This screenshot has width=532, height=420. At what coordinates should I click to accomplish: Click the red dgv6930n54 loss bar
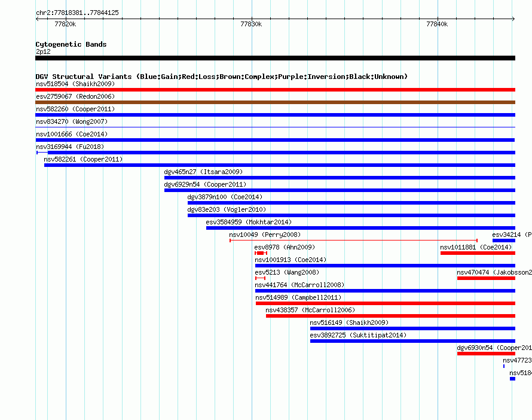click(x=486, y=354)
